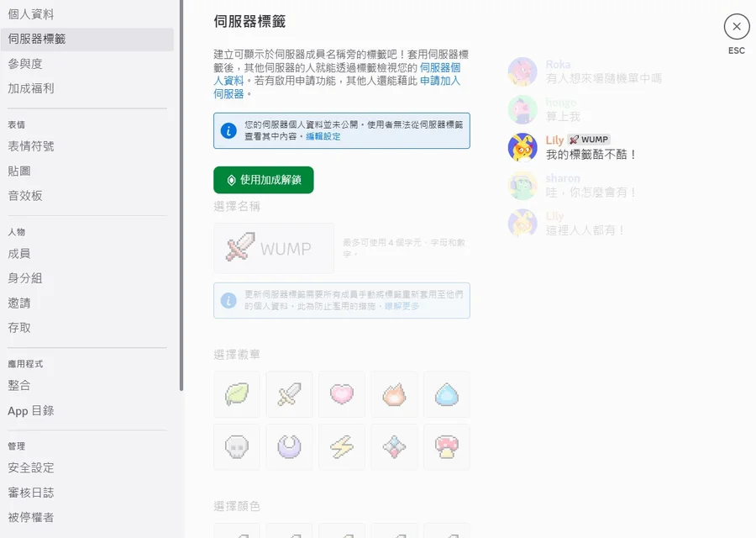The width and height of the screenshot is (756, 538).
Task: Choose the pink heart badge
Action: tap(342, 394)
